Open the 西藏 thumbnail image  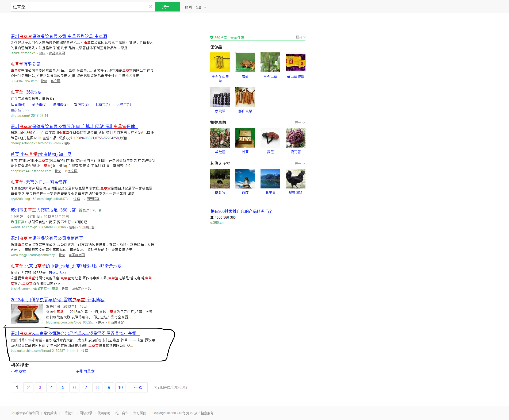click(245, 179)
